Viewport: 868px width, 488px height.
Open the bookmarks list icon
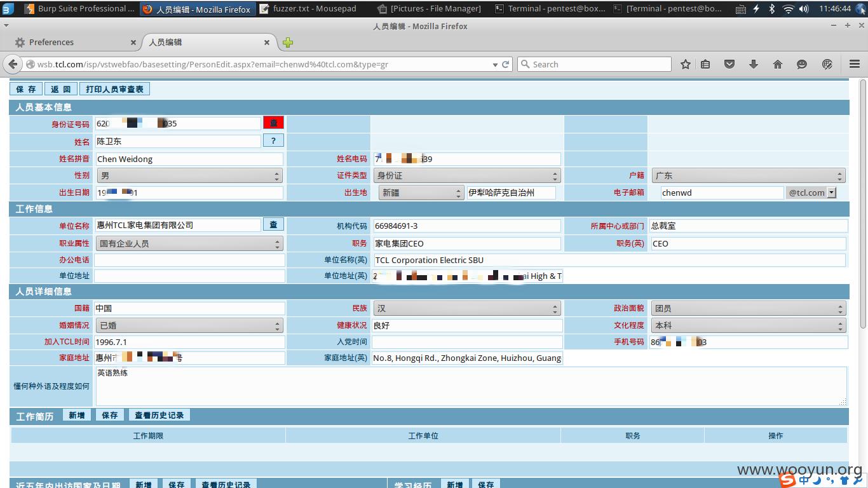[705, 64]
